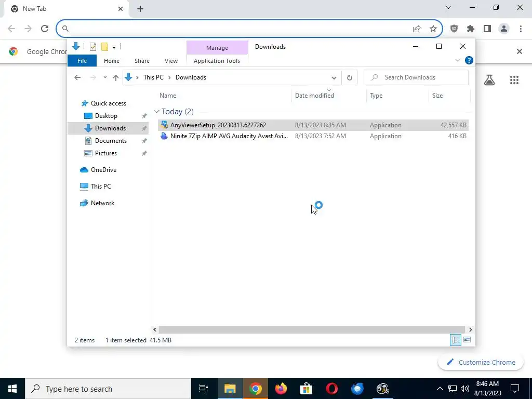
Task: Collapse the Today (2) group
Action: [156, 112]
